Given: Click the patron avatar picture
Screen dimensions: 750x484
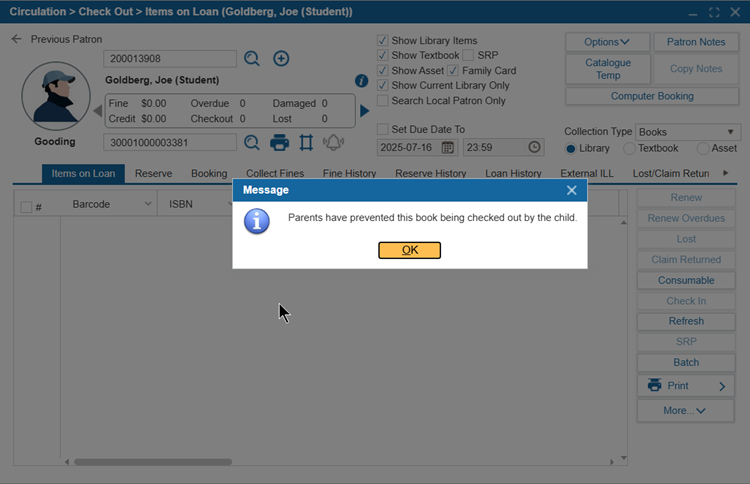Looking at the screenshot, I should [x=56, y=96].
